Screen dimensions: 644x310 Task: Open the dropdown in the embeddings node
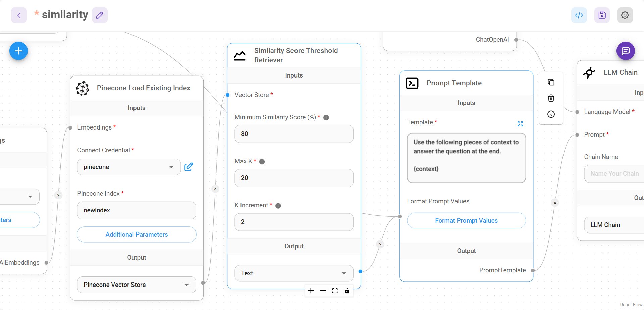tap(20, 197)
